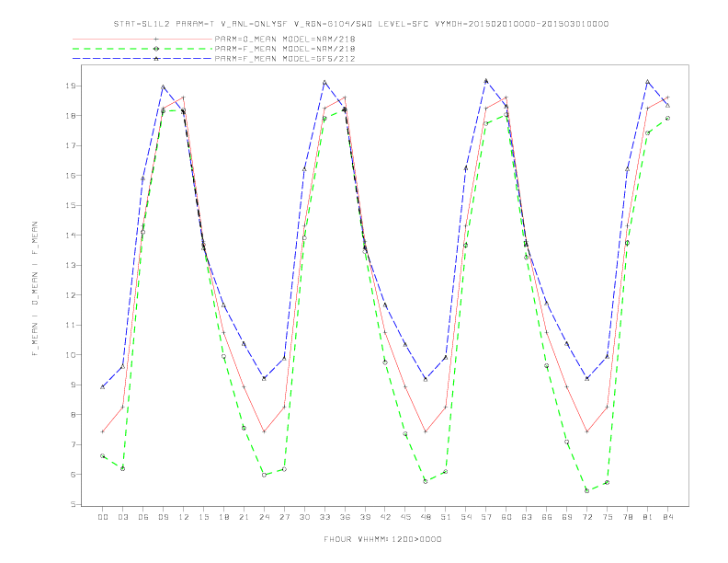This screenshot has width=728, height=563.
Task: Click x-axis tick label 21
Action: [x=244, y=517]
